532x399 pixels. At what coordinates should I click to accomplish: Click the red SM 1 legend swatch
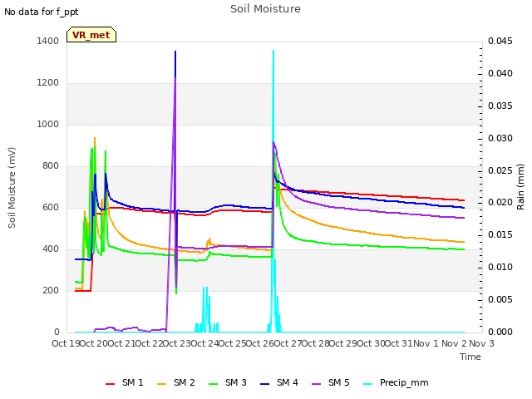click(111, 384)
